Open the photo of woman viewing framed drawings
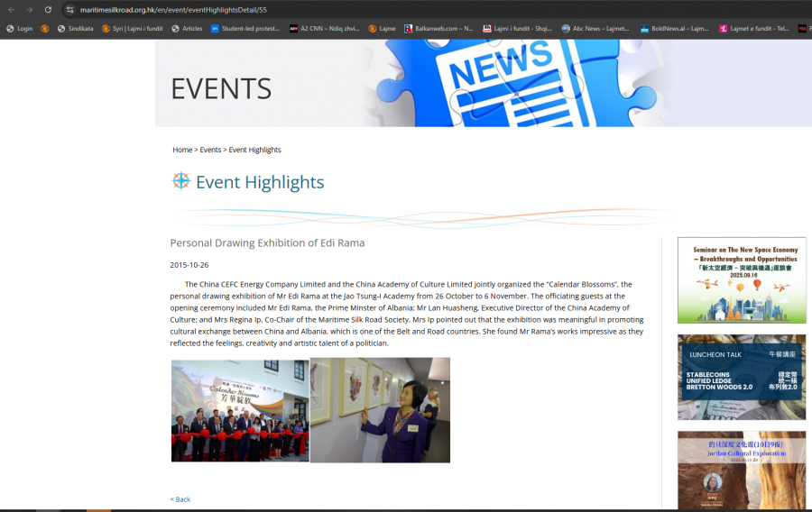 (380, 410)
